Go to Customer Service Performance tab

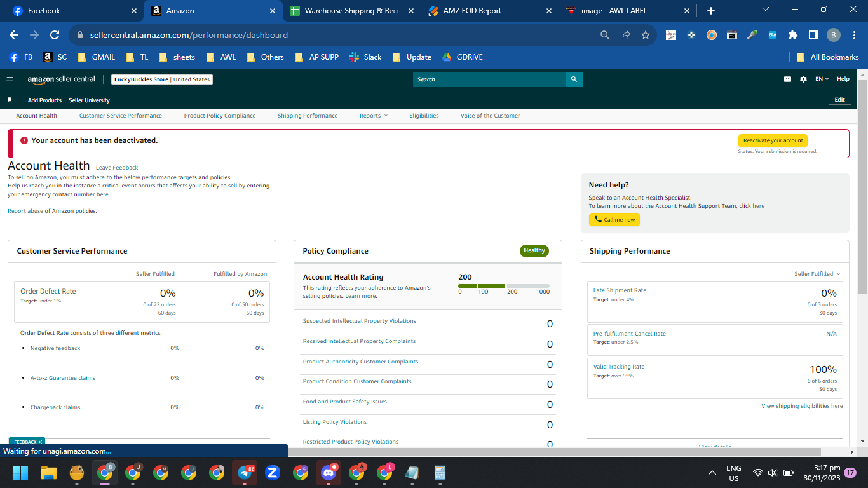121,116
